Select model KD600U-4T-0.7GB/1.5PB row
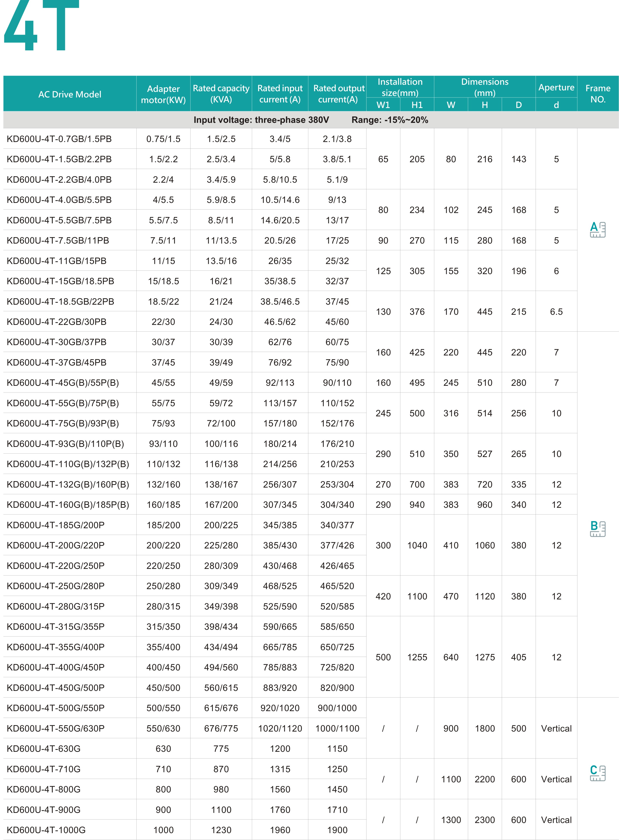Screen dimensions: 619x840 pos(59,139)
